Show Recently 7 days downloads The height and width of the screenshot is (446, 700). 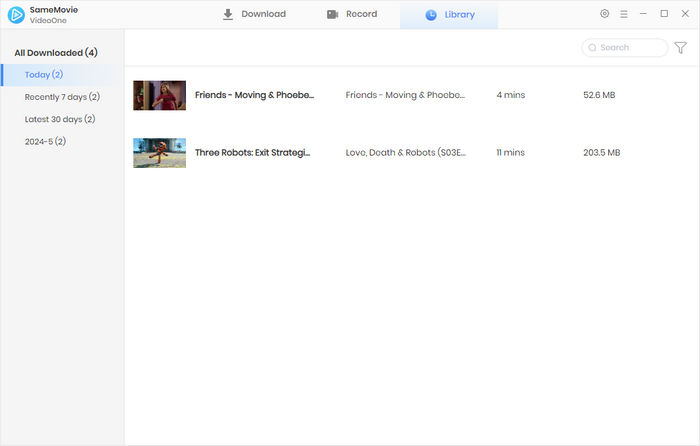point(62,97)
